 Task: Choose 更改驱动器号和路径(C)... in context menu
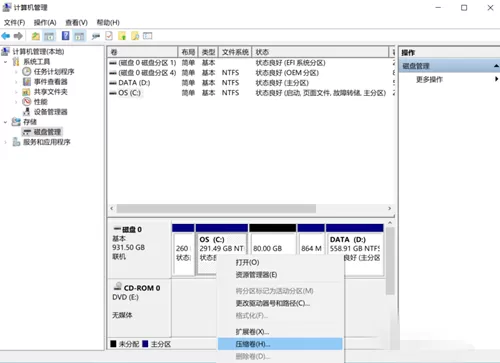tap(280, 303)
